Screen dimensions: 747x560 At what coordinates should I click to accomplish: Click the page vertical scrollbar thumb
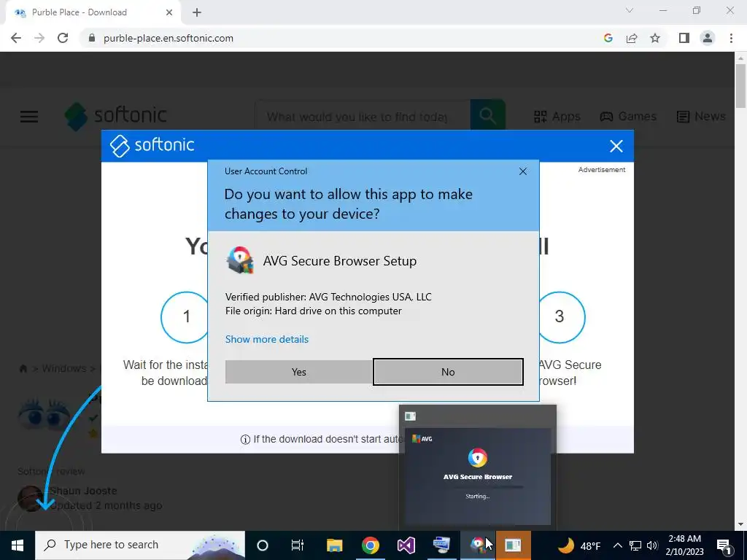coord(740,86)
